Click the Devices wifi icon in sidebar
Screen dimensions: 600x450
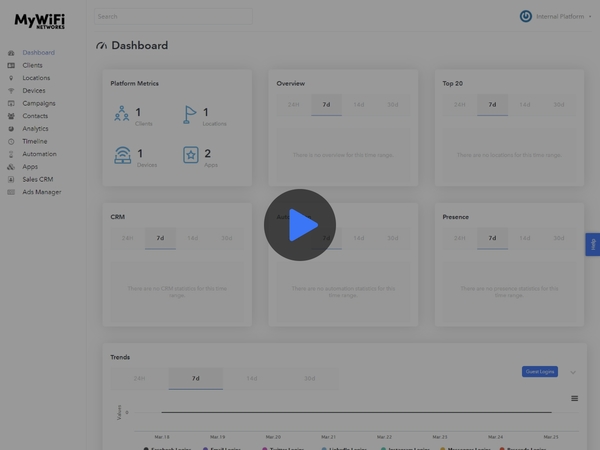pyautogui.click(x=11, y=91)
